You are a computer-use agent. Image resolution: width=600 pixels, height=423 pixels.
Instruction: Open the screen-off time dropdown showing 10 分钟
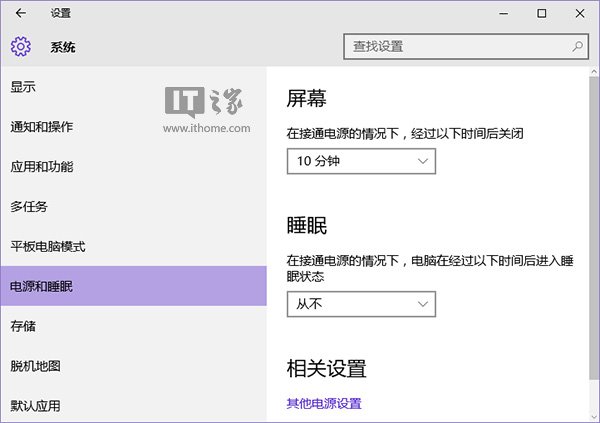361,161
